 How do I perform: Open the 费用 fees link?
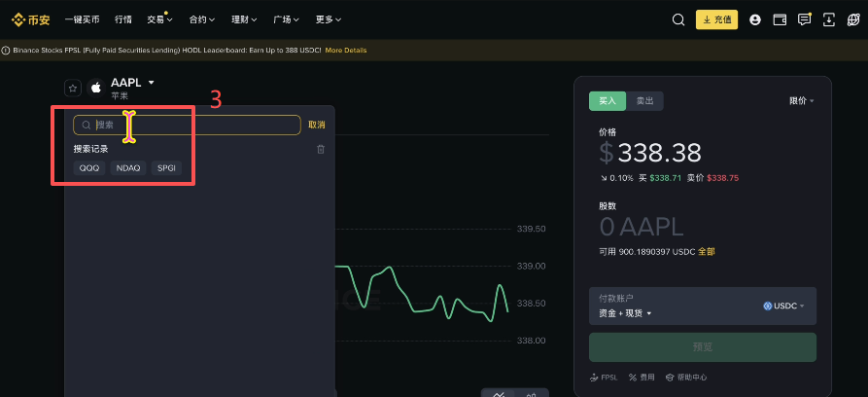pos(642,377)
